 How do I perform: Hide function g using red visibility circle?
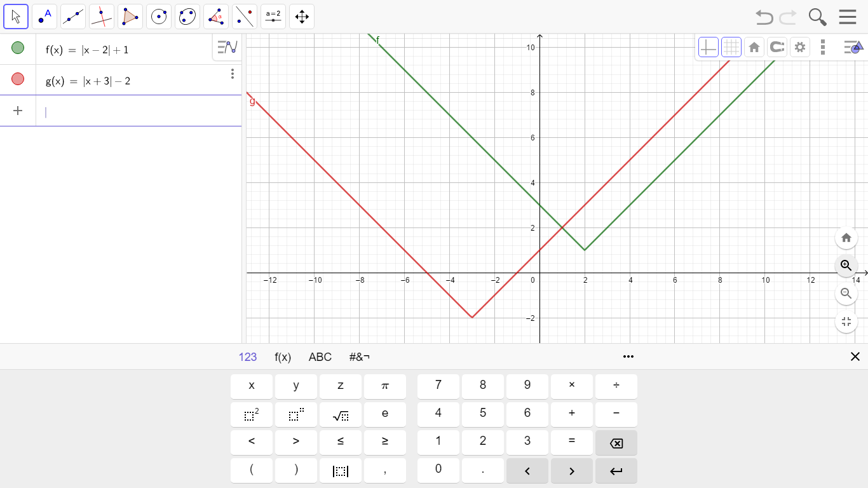pos(18,79)
